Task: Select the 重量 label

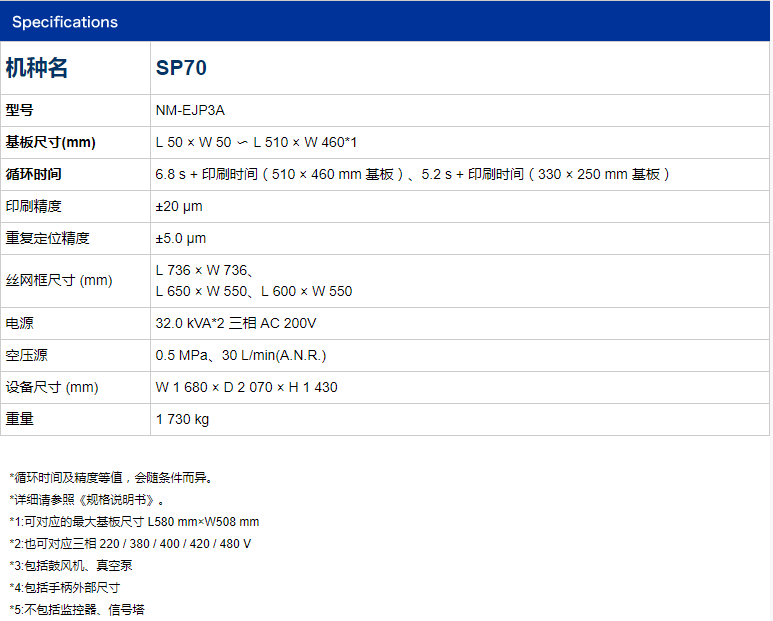Action: tap(20, 419)
